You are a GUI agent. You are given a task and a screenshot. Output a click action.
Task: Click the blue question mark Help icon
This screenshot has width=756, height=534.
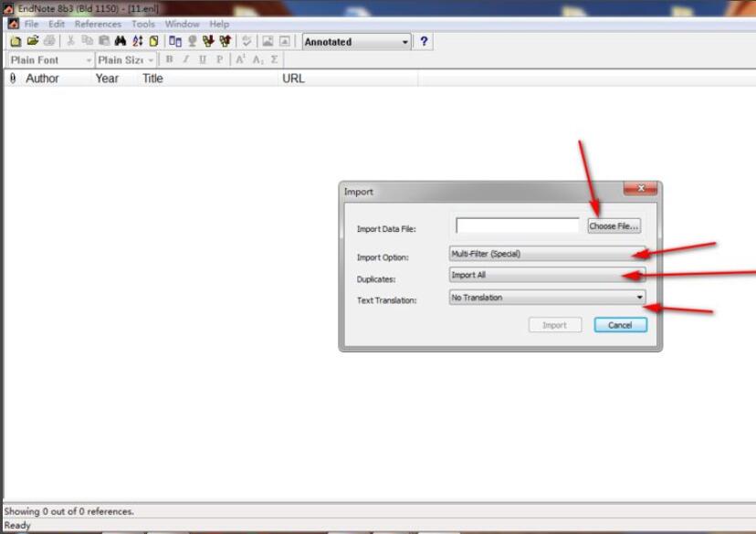tap(424, 42)
